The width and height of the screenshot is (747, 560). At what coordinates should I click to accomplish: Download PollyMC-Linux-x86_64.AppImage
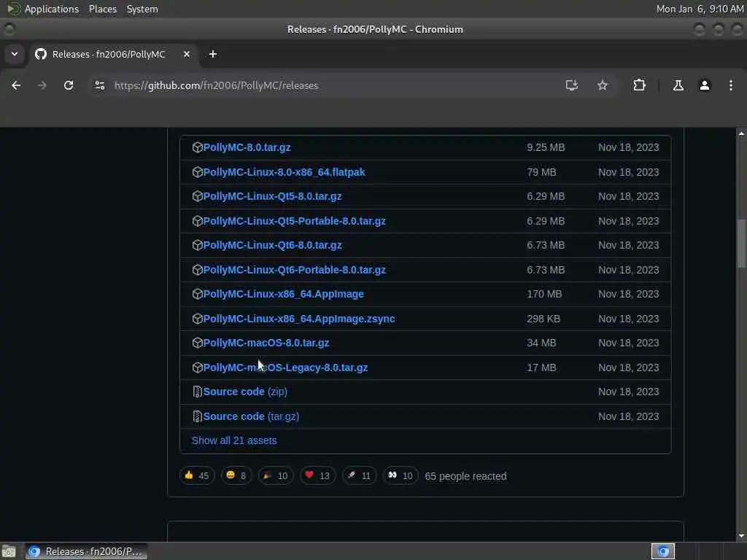point(284,295)
